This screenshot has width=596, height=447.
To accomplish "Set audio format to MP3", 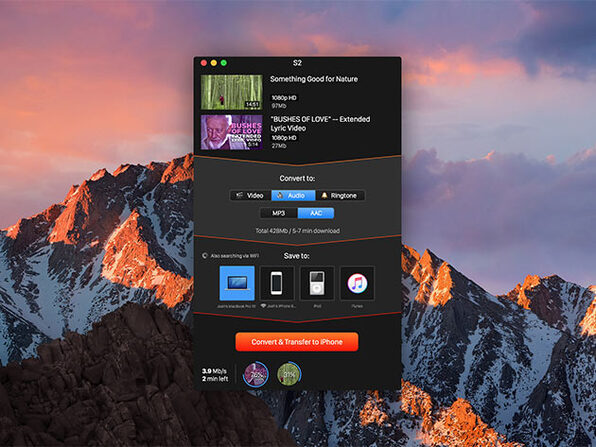I will (x=279, y=213).
